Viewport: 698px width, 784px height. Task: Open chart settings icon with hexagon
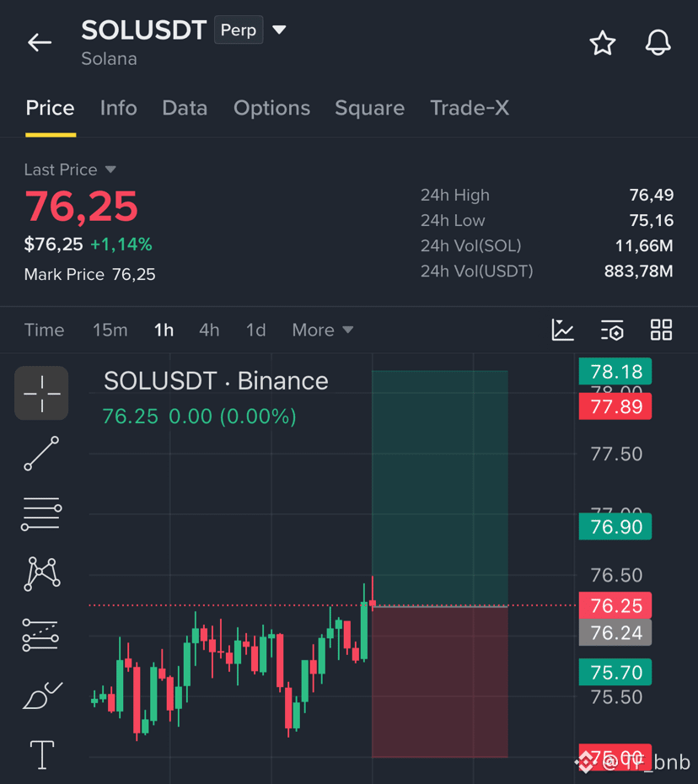[x=612, y=330]
